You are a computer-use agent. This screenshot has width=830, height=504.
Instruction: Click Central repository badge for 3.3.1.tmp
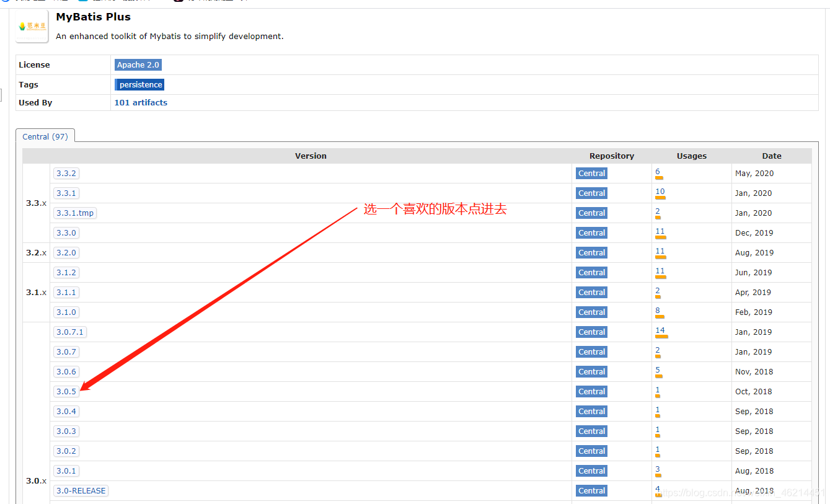(x=591, y=213)
